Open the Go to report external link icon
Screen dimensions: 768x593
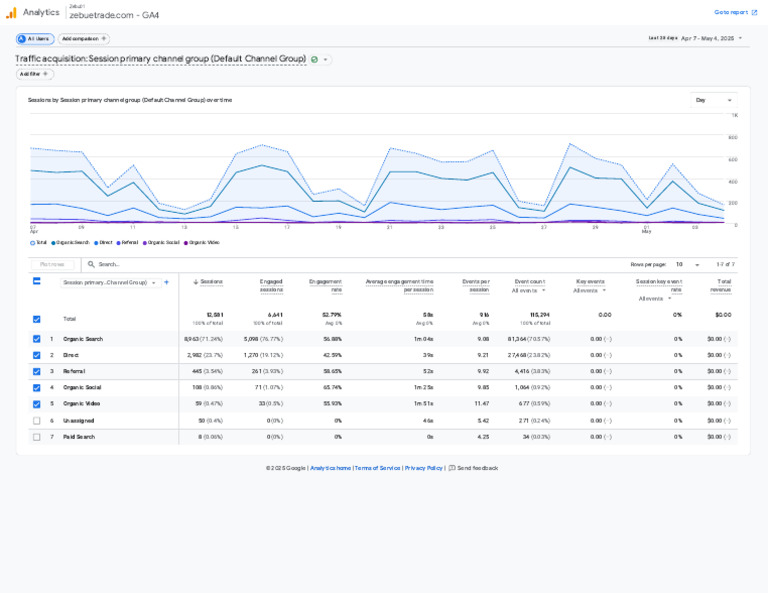(754, 12)
